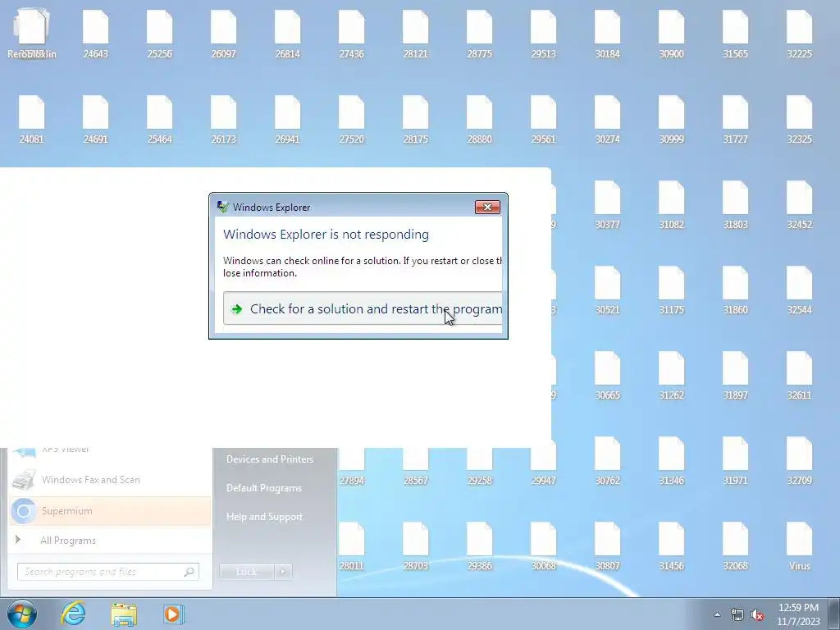Select the desktop file 30274
The height and width of the screenshot is (630, 840).
pos(608,120)
